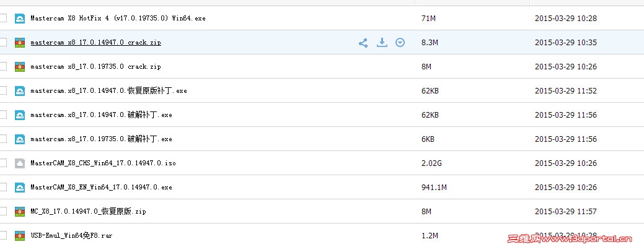Tick the checkbox for 19735.0.破解补丁.exe
The image size is (644, 247).
pyautogui.click(x=3, y=139)
